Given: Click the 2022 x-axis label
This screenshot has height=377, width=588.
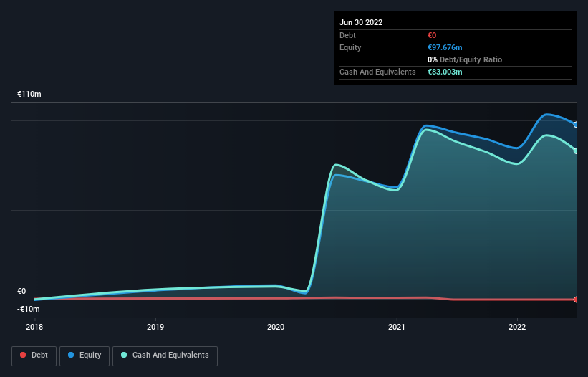Looking at the screenshot, I should 517,327.
